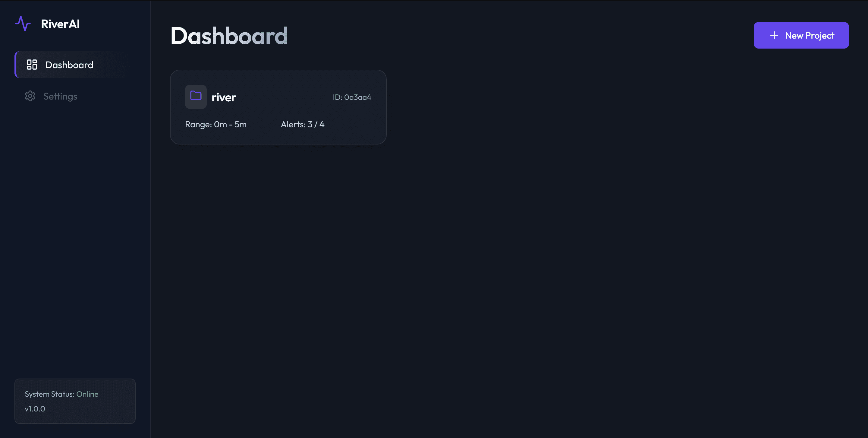Click the Dashboard grid icon in sidebar
868x438 pixels.
point(32,65)
